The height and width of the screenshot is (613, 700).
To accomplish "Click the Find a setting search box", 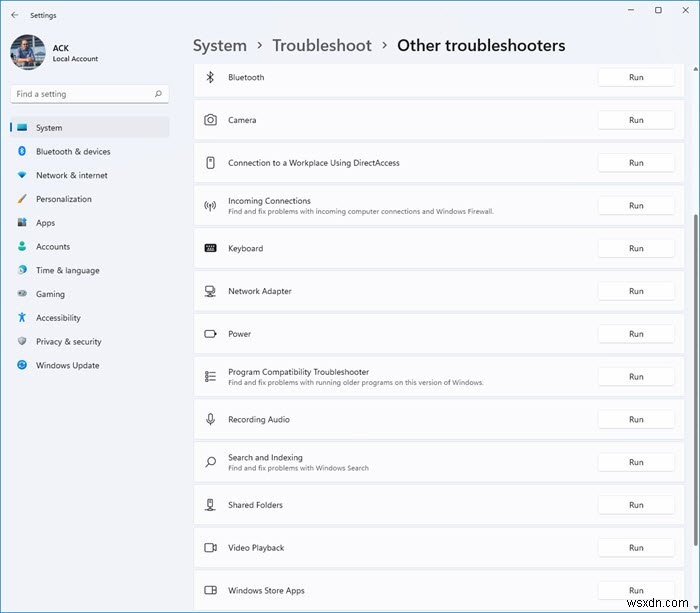I will tap(90, 94).
